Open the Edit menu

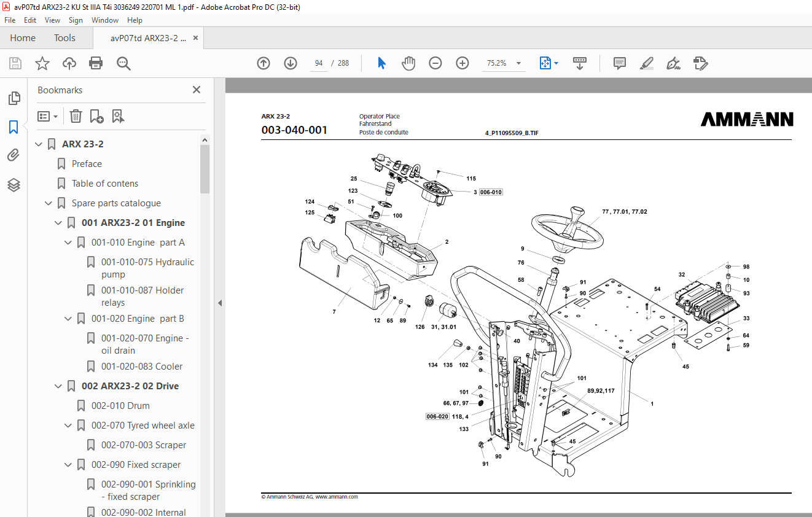[30, 20]
